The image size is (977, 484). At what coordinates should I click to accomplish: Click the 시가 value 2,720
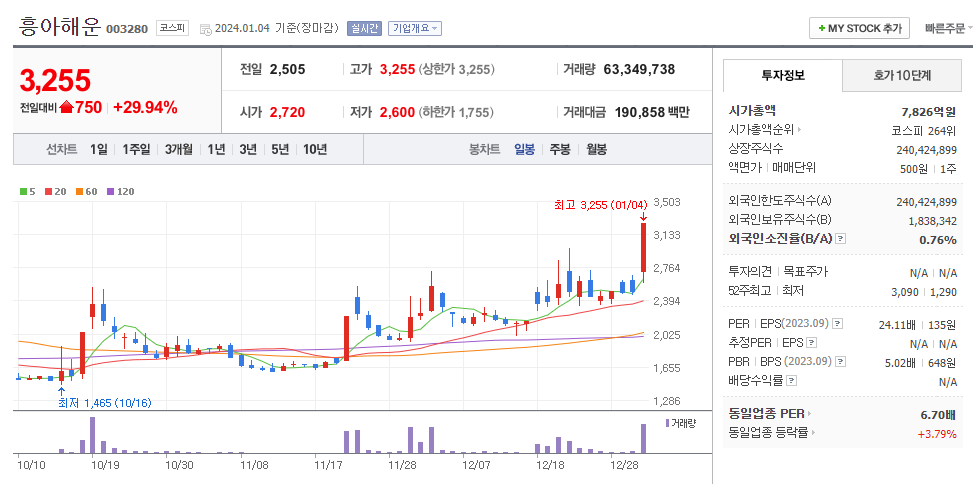click(287, 113)
